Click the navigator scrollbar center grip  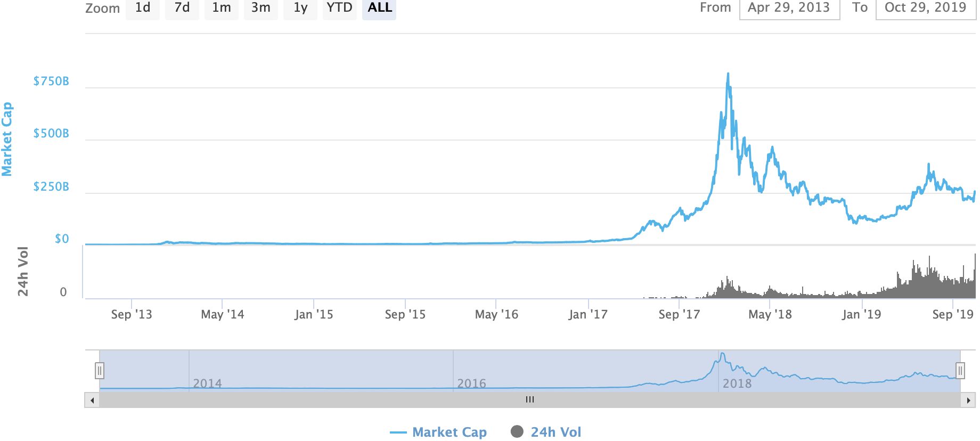coord(529,400)
